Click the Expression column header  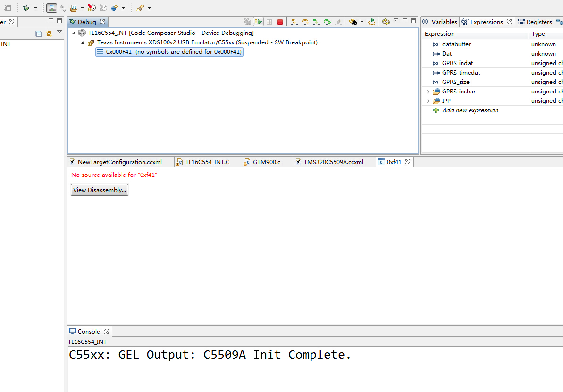[x=475, y=34]
